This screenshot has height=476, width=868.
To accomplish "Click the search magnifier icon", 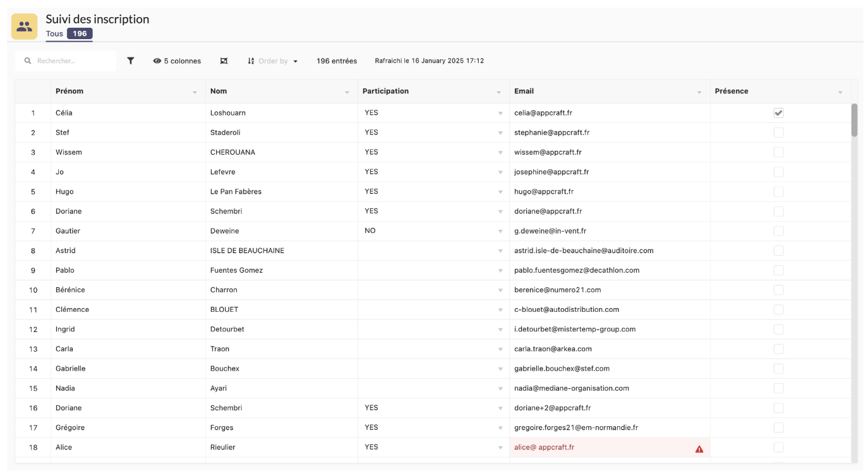I will pos(28,61).
